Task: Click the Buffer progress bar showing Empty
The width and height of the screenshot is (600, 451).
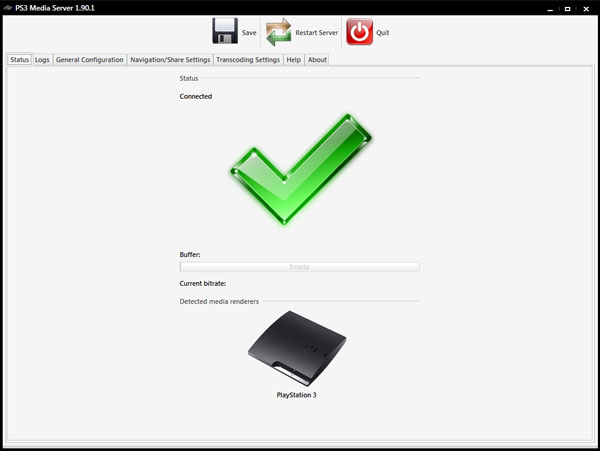Action: click(x=300, y=267)
